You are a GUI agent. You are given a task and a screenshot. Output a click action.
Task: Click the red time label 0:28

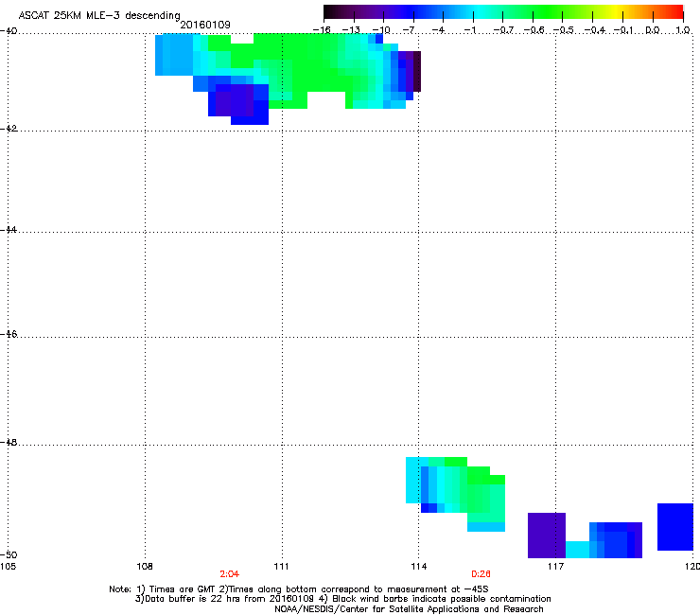point(481,574)
